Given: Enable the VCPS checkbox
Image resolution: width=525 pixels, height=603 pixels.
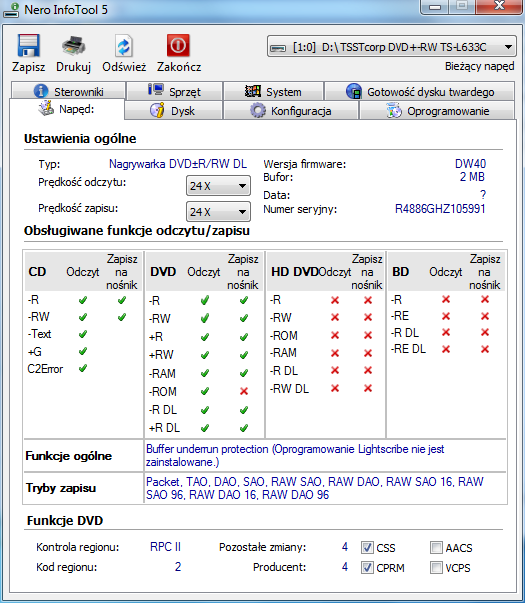Looking at the screenshot, I should (x=436, y=567).
